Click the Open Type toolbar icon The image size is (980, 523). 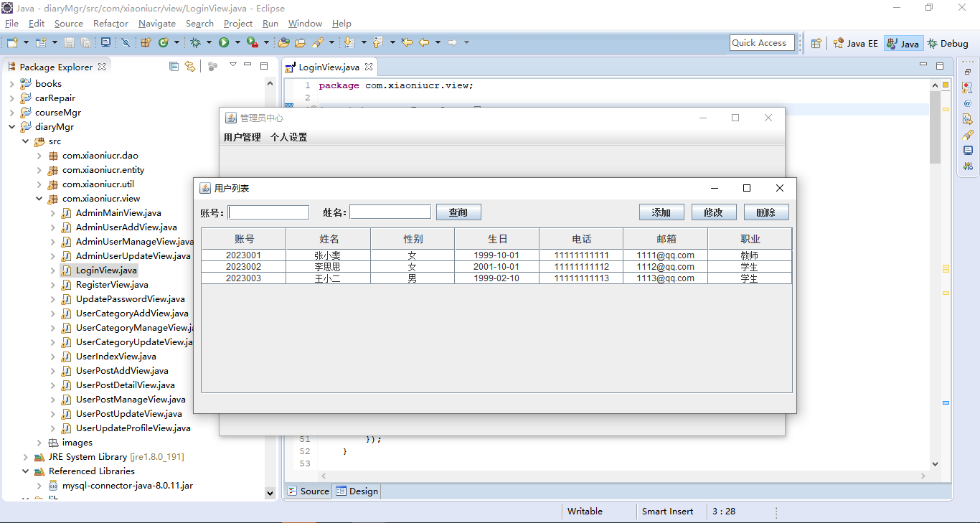pos(284,43)
